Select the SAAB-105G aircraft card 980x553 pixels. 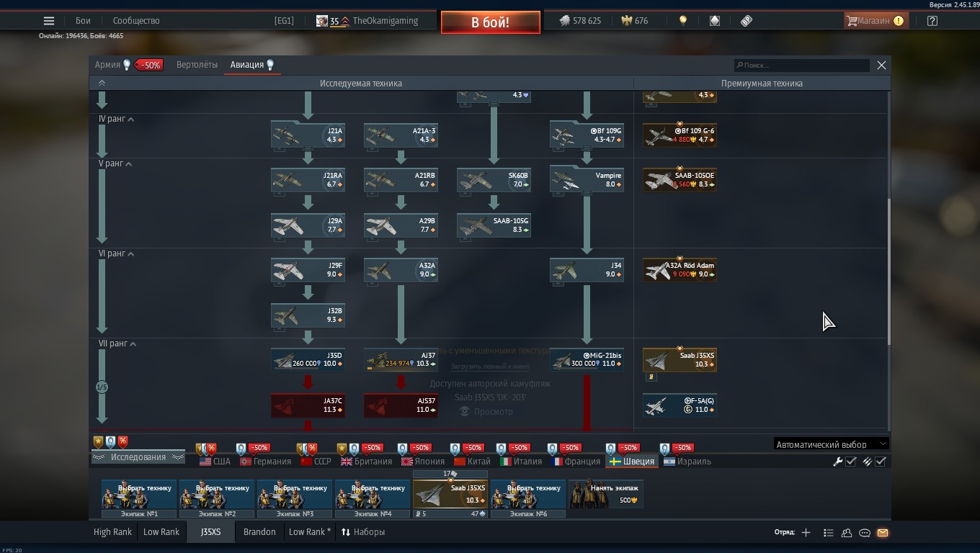(x=494, y=225)
